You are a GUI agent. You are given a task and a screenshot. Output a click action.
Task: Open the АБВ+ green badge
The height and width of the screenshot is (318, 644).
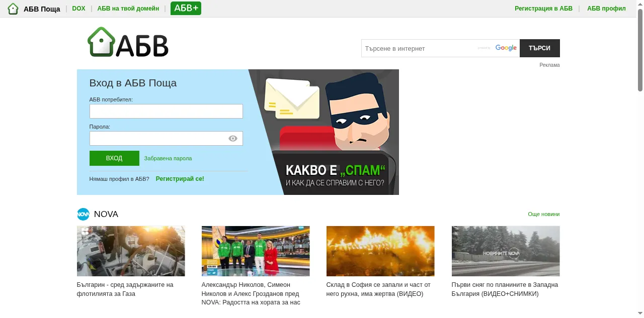[186, 8]
